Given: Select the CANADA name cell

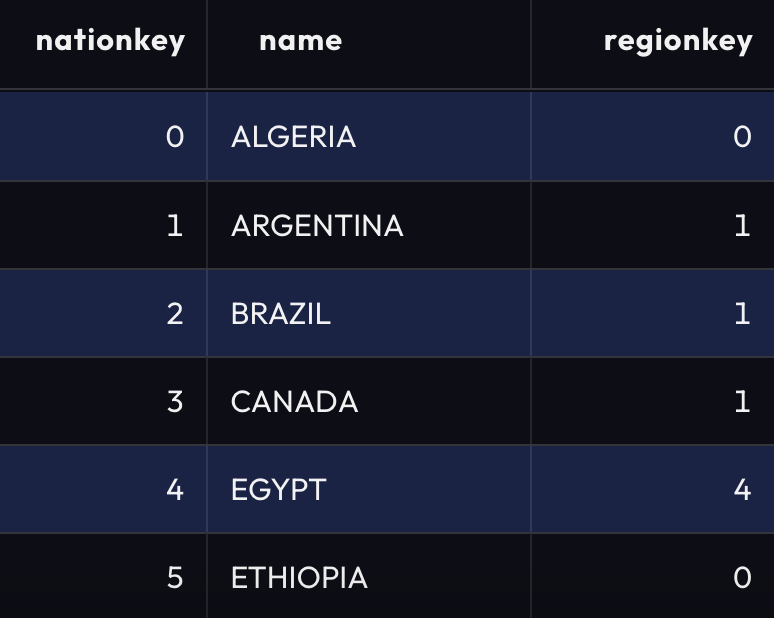Looking at the screenshot, I should pyautogui.click(x=294, y=402).
